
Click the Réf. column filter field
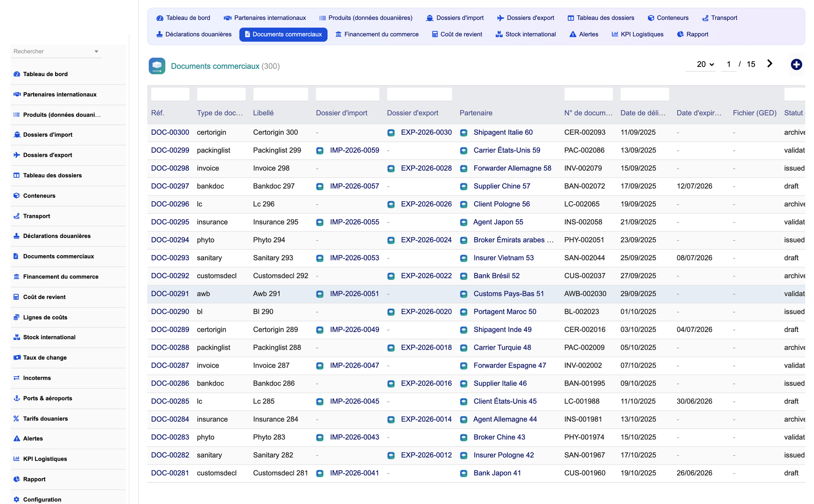coord(170,95)
